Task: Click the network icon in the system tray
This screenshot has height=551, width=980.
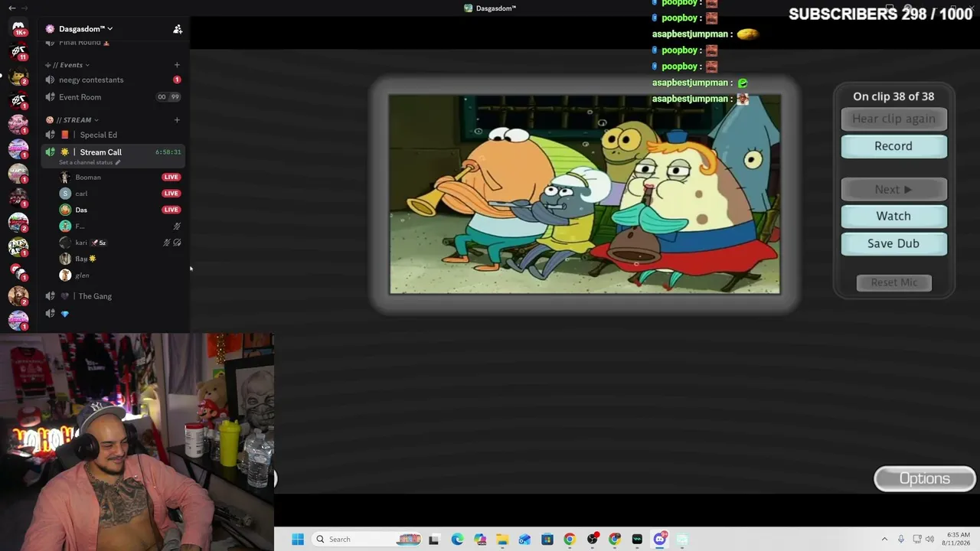Action: click(x=916, y=540)
